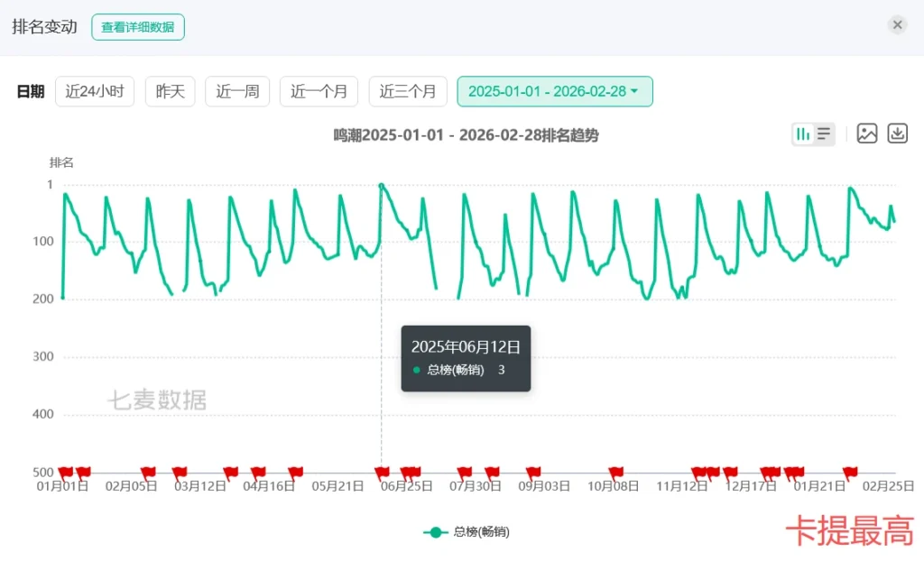Click the red flag above 02月05日
924x561 pixels.
148,472
